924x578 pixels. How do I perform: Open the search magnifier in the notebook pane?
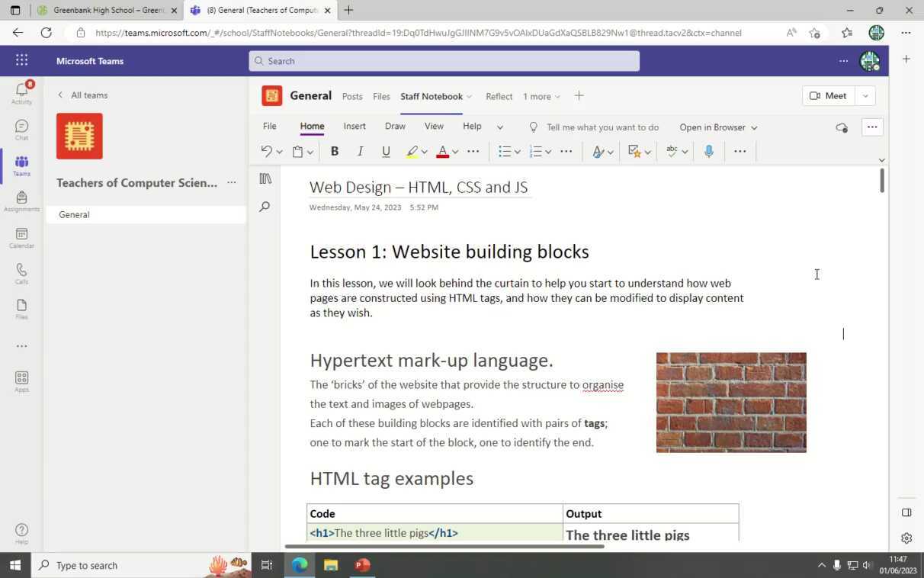264,206
